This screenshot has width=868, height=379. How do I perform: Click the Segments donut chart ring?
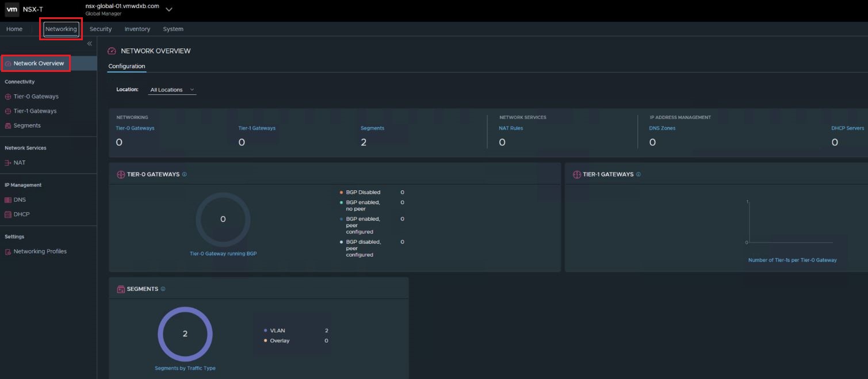click(185, 310)
